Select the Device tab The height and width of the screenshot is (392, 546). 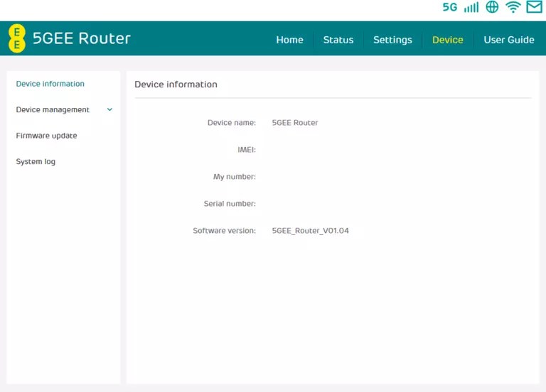click(447, 40)
